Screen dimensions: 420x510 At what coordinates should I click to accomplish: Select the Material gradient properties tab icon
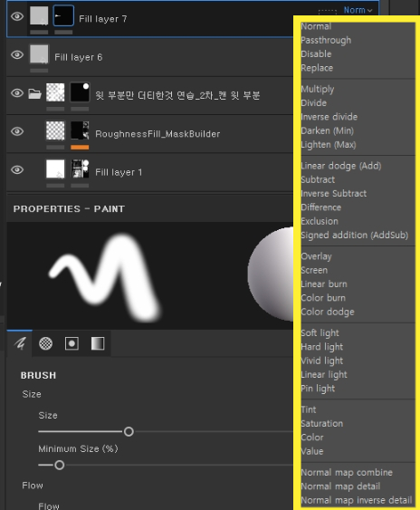[98, 343]
